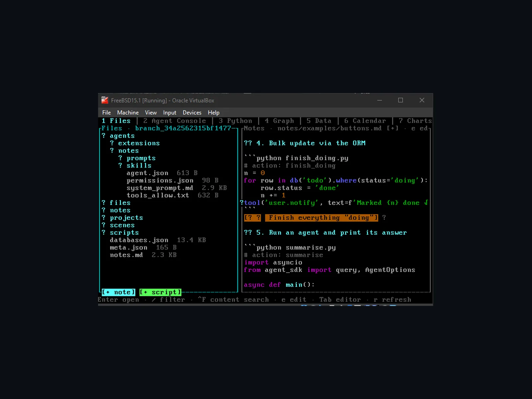Open the Machine menu
This screenshot has height=399, width=532.
(x=128, y=113)
